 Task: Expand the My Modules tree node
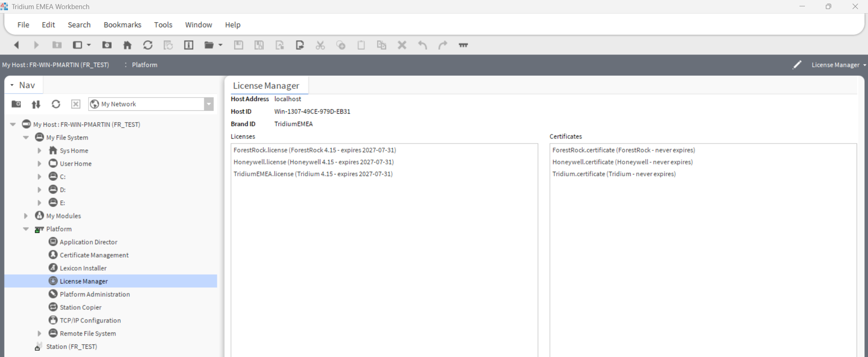(26, 216)
